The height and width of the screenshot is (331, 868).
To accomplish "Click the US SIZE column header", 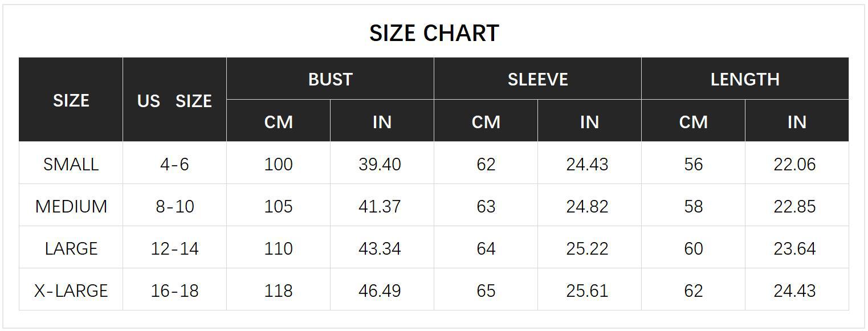I will (x=174, y=101).
